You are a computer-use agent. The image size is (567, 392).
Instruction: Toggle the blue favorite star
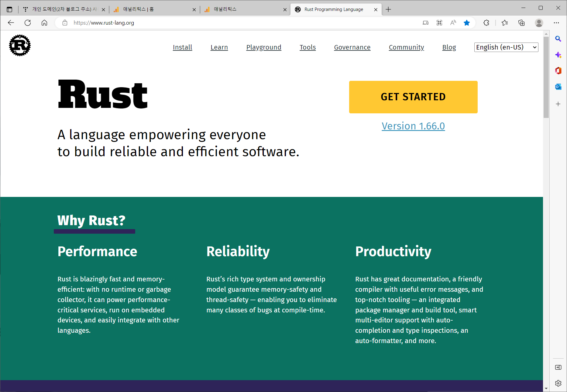tap(467, 23)
